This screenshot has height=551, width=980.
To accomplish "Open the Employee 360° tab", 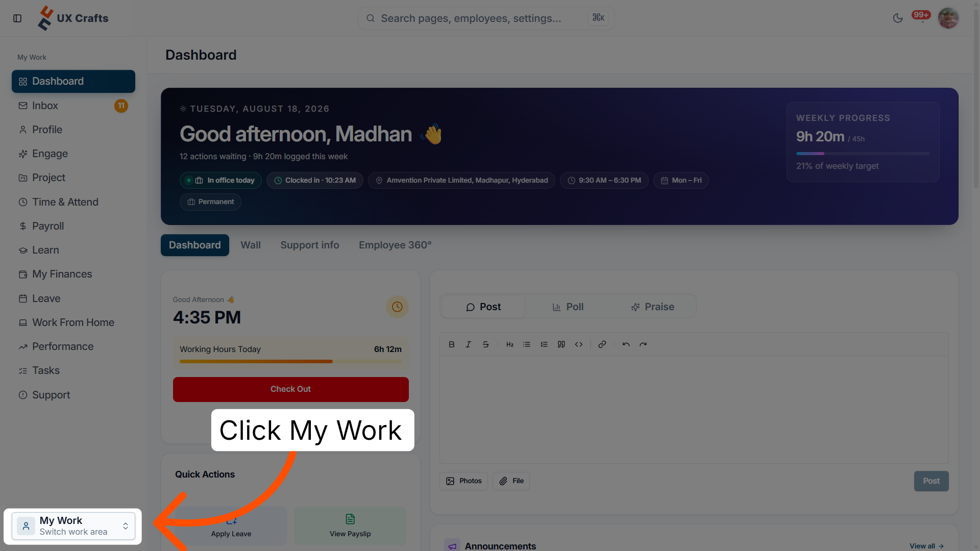I will tap(395, 245).
